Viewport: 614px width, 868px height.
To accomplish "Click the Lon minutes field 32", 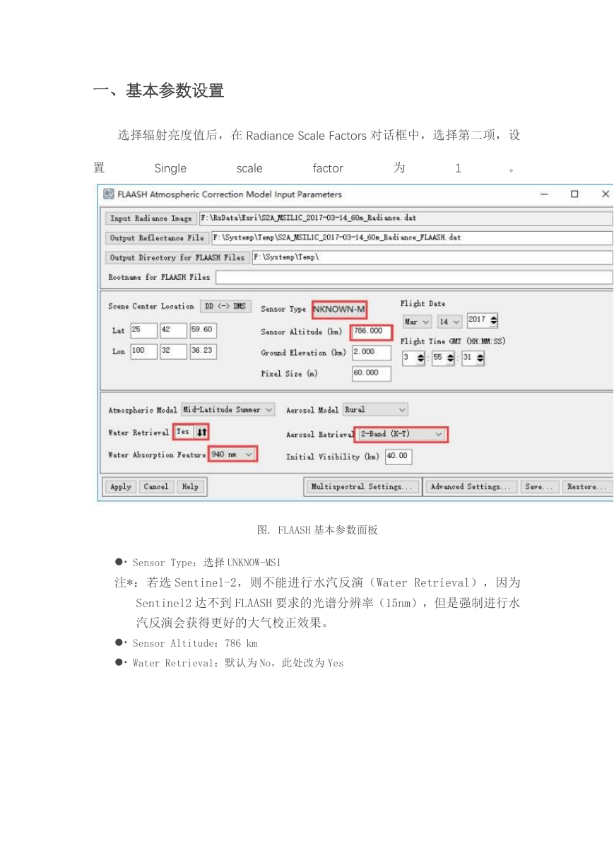I will click(173, 351).
